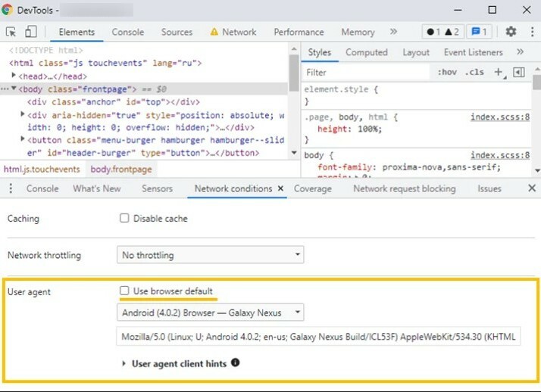This screenshot has height=392, width=541.
Task: Open the issues counter with message icon
Action: pyautogui.click(x=479, y=32)
